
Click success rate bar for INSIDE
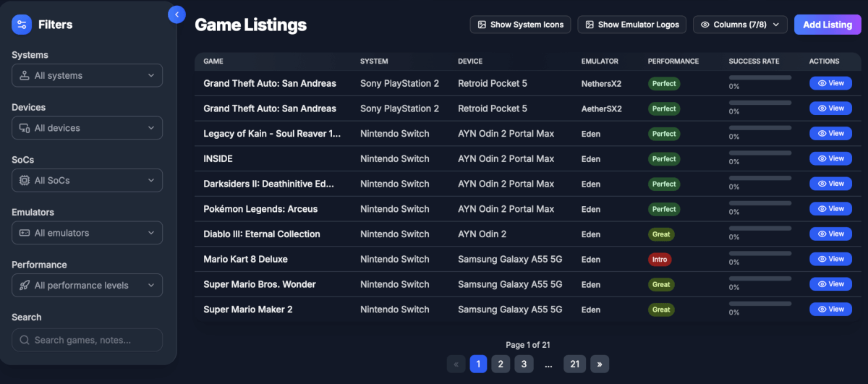(761, 153)
